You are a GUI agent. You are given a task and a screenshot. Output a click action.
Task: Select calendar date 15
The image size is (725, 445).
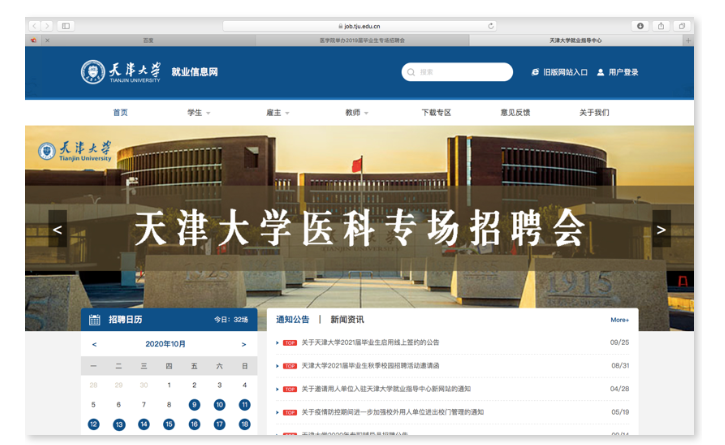pyautogui.click(x=169, y=424)
